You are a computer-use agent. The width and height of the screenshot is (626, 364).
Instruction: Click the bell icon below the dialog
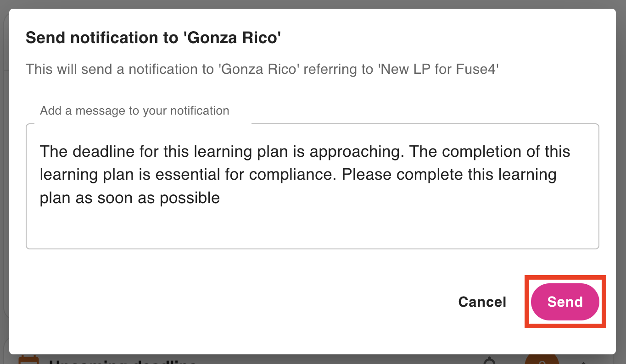tap(491, 360)
